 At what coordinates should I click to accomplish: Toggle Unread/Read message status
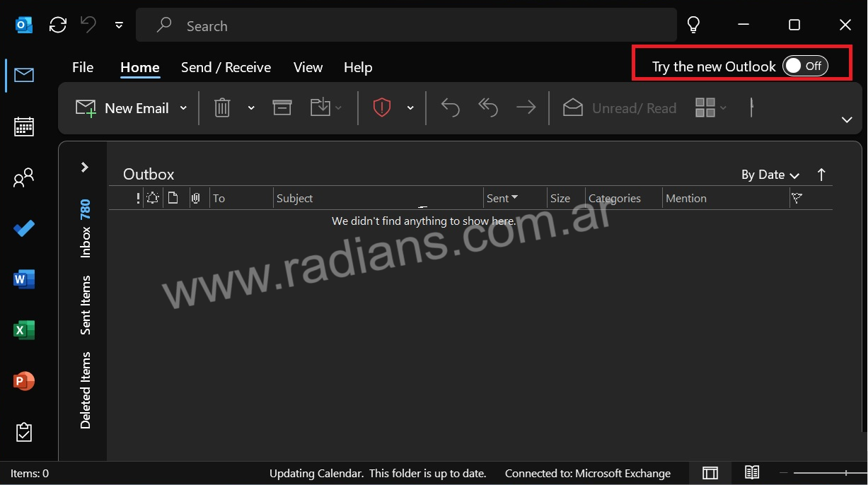pos(620,108)
